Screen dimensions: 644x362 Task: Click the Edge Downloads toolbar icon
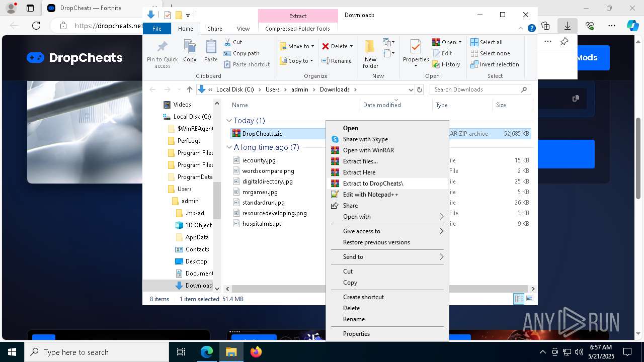tap(568, 26)
